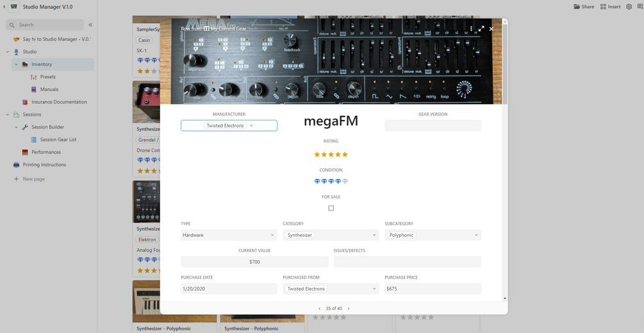Go to next row in pager

349,309
